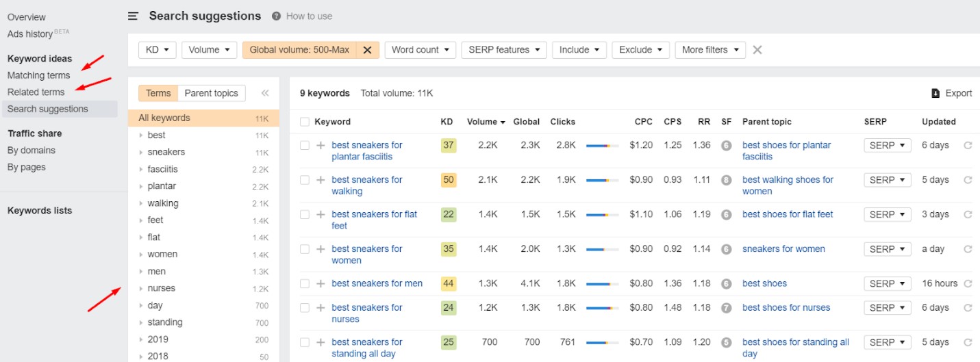Collapse the terms panel with double chevron

click(x=265, y=94)
